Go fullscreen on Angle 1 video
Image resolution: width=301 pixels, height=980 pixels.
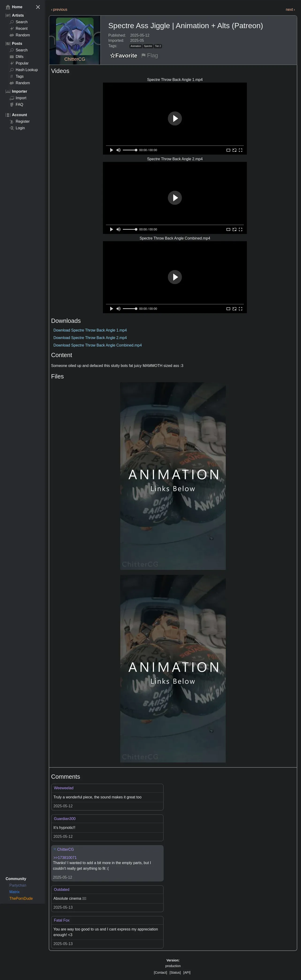(241, 150)
